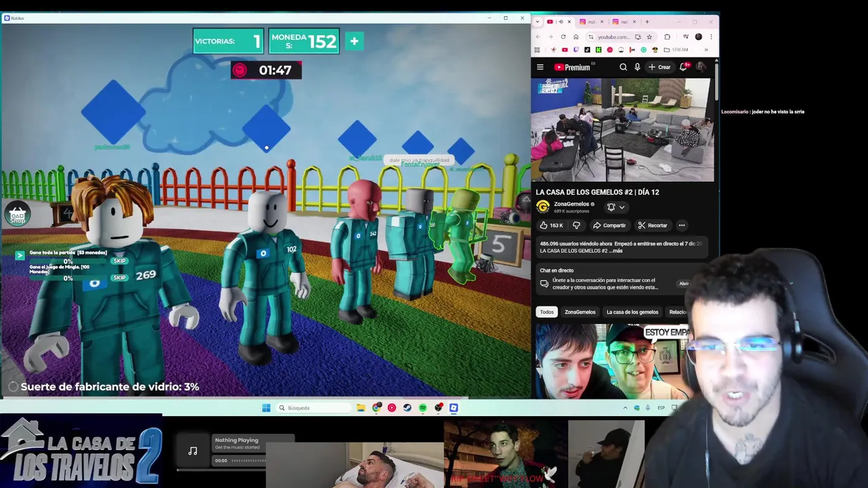Viewport: 868px width, 488px height.
Task: Click the install app icon in the address bar
Action: tap(638, 37)
